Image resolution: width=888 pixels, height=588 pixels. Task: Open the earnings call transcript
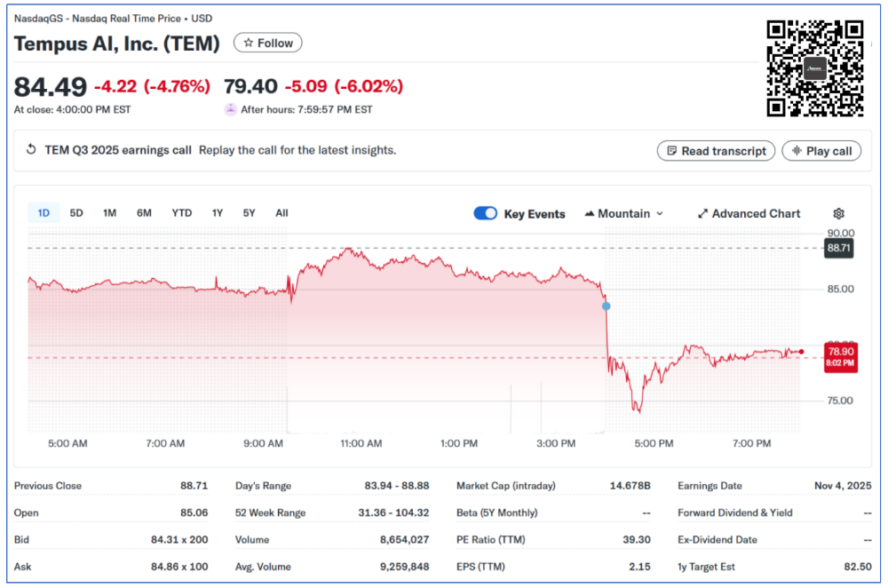coord(716,151)
